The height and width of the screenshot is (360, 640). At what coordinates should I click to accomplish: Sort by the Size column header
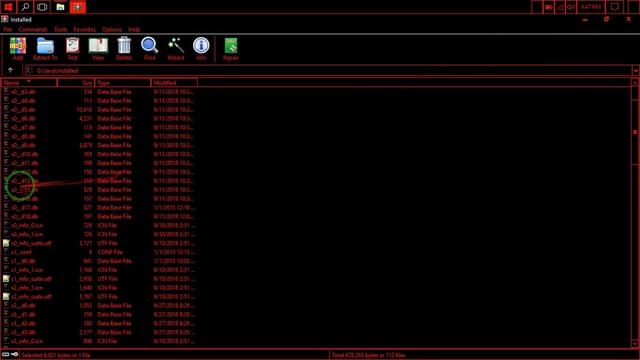point(76,83)
